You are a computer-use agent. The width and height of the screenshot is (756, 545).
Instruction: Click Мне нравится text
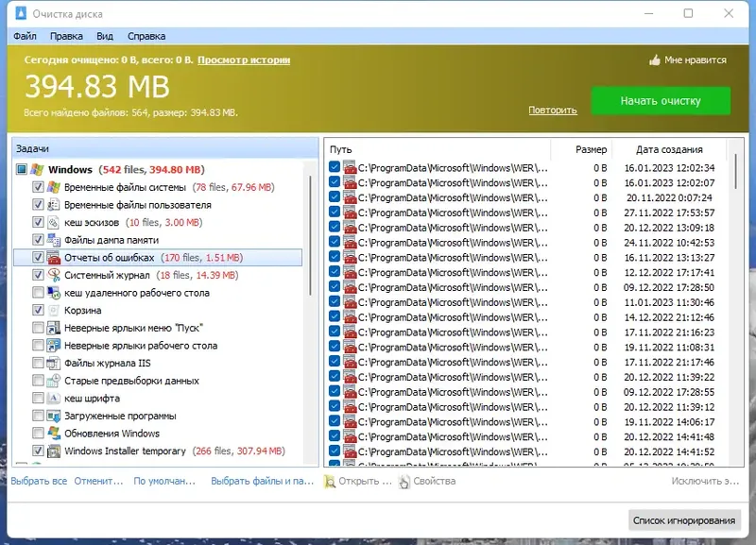point(696,60)
